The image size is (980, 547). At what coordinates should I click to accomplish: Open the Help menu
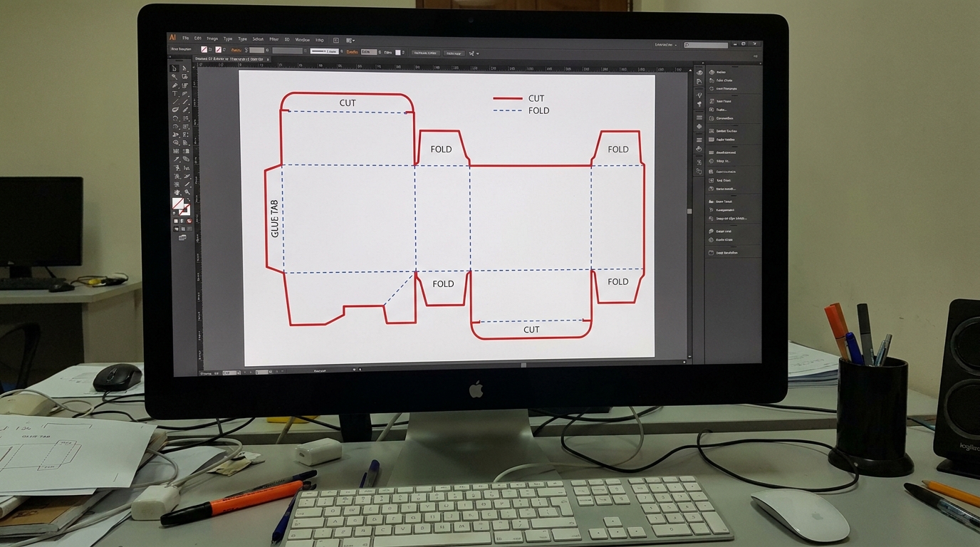click(x=319, y=40)
